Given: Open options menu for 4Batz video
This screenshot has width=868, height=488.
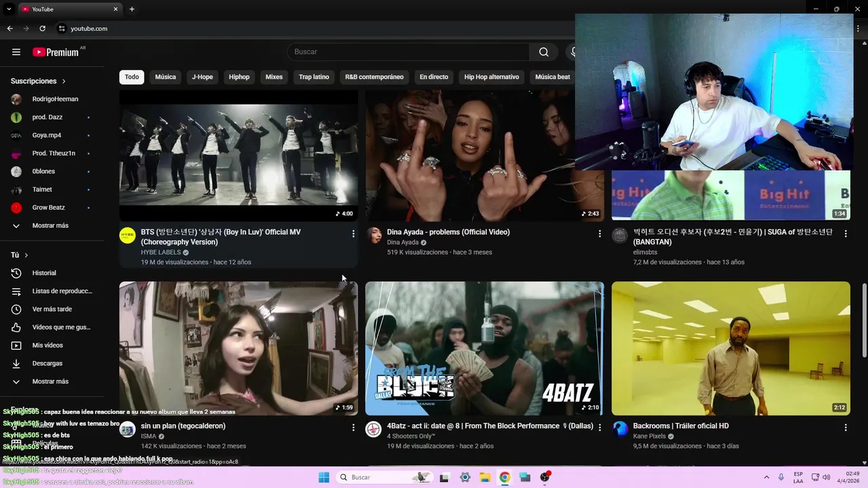Looking at the screenshot, I should 599,428.
